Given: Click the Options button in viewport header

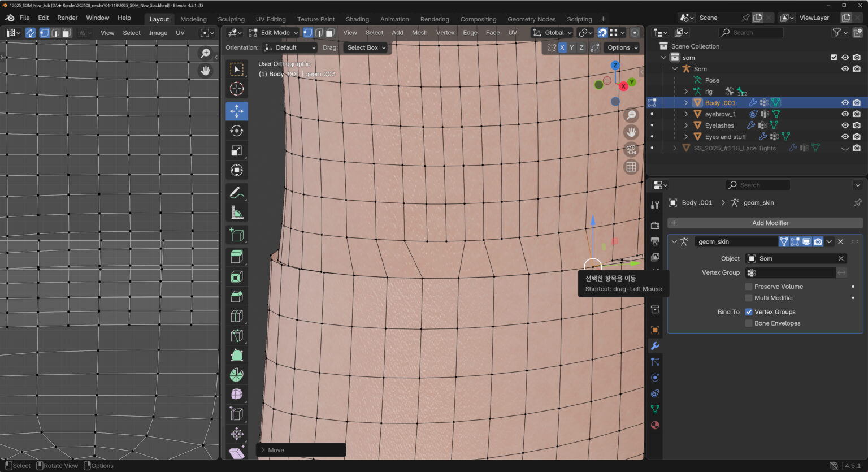Looking at the screenshot, I should (x=622, y=47).
